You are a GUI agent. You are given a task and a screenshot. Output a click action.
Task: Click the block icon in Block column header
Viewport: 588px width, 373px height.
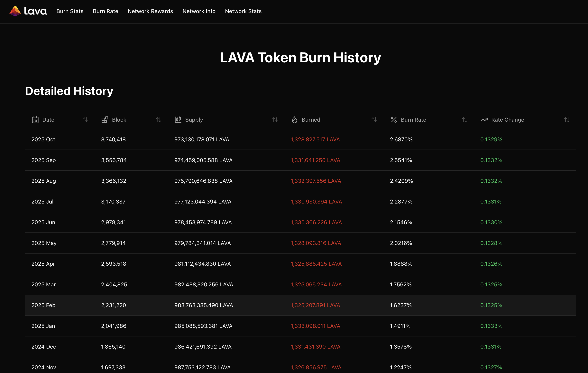point(105,119)
